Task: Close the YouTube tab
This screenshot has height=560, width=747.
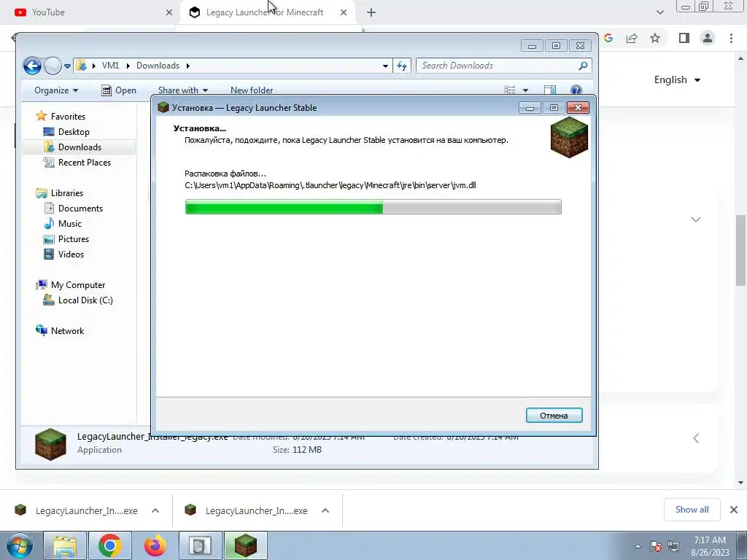Action: [x=169, y=12]
